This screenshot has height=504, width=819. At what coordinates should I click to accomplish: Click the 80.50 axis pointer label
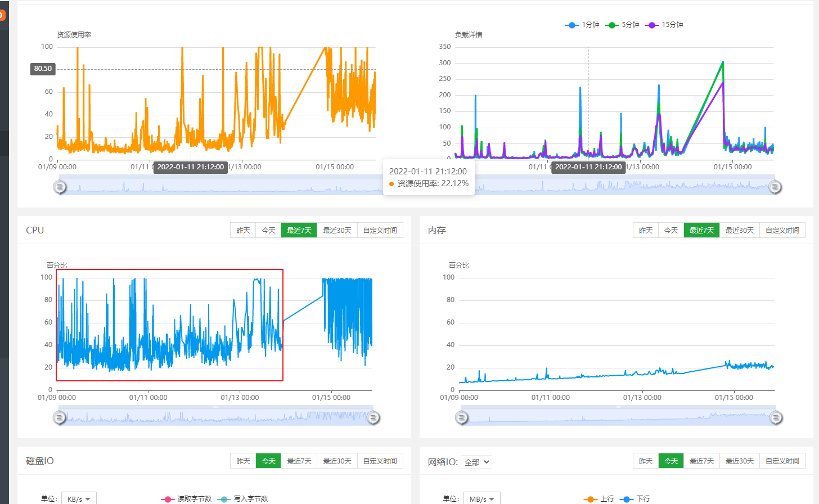click(43, 69)
